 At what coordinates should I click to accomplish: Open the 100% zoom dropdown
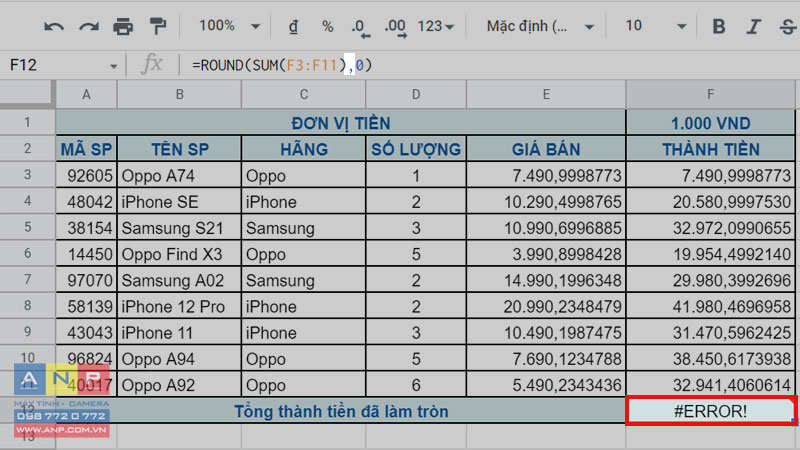click(x=229, y=26)
